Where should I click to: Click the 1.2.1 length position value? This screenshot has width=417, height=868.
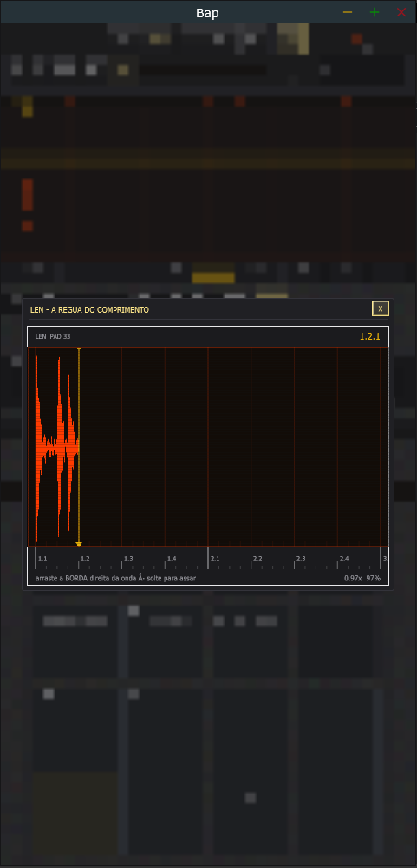[370, 336]
